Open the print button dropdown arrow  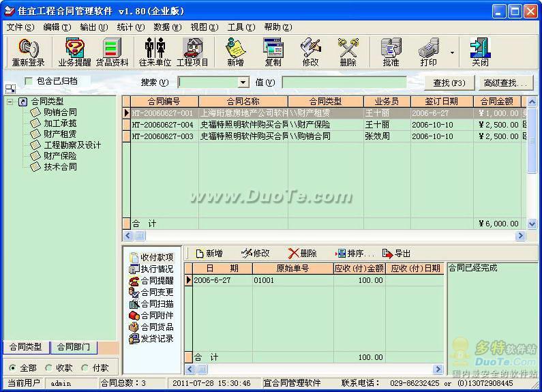pyautogui.click(x=452, y=53)
